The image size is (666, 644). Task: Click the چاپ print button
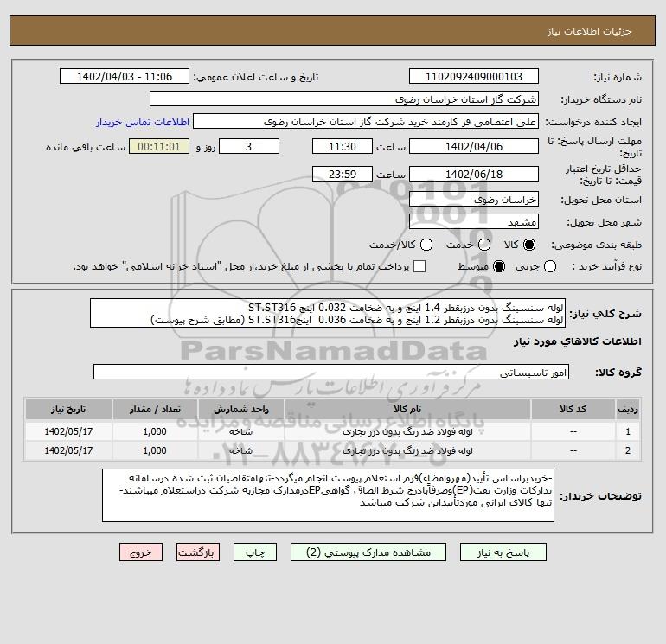point(255,552)
